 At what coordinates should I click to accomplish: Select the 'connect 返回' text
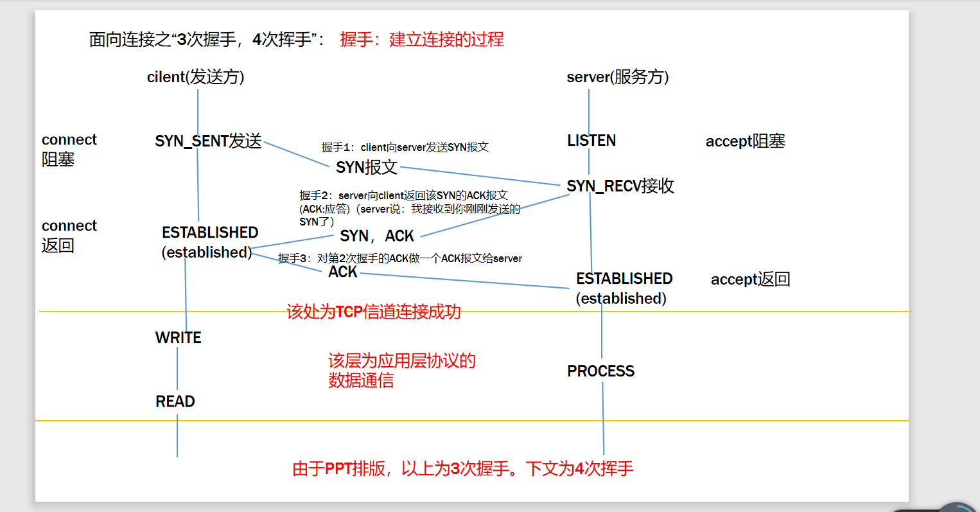[x=69, y=236]
